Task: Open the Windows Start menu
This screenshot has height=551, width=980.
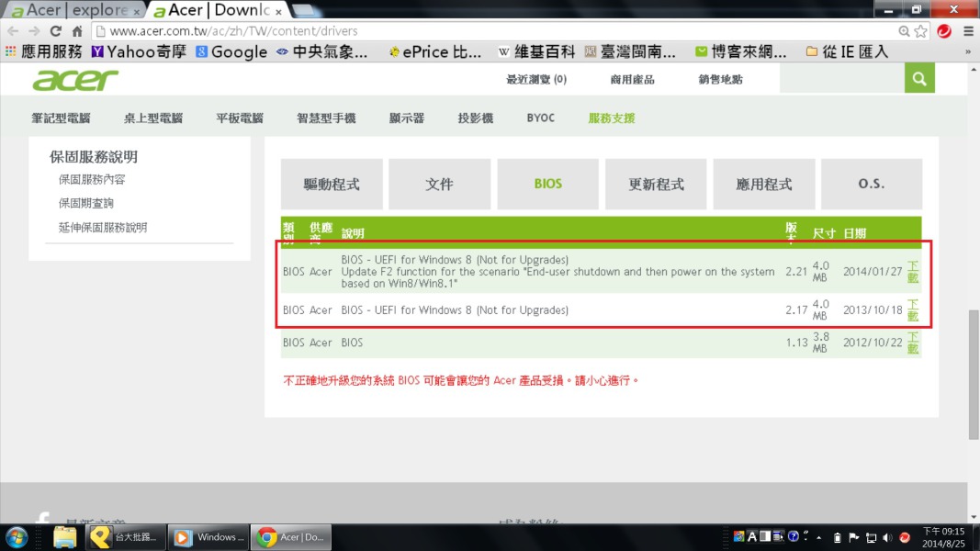Action: pyautogui.click(x=17, y=537)
